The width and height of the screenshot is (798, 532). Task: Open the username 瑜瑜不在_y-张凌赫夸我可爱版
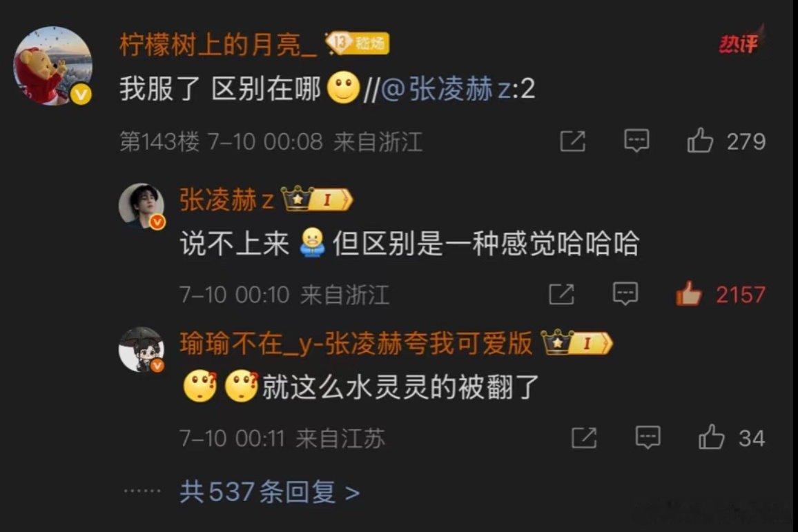tap(356, 343)
